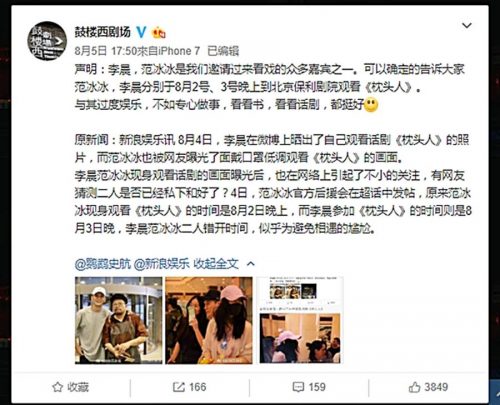This screenshot has width=500, height=405.
Task: Like the post with thumbs-up icon
Action: coord(414,387)
